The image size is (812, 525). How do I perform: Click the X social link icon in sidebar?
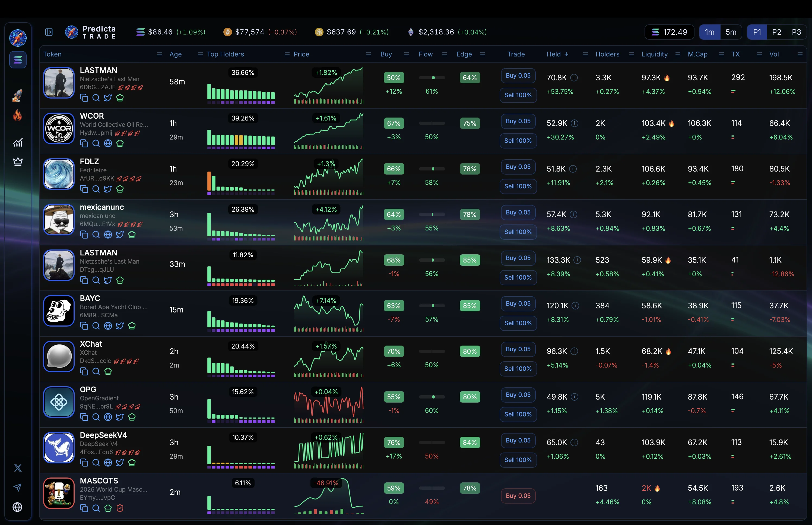18,468
